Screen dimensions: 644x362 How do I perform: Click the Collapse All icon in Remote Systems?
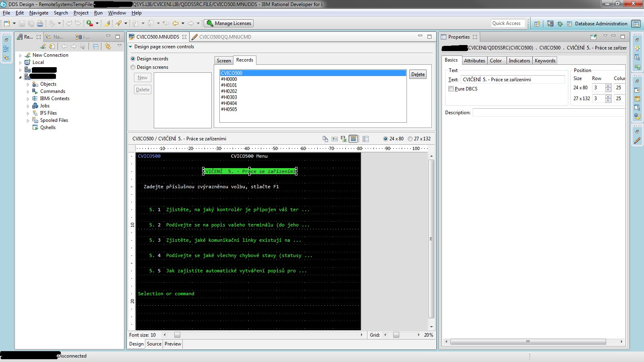tap(95, 47)
